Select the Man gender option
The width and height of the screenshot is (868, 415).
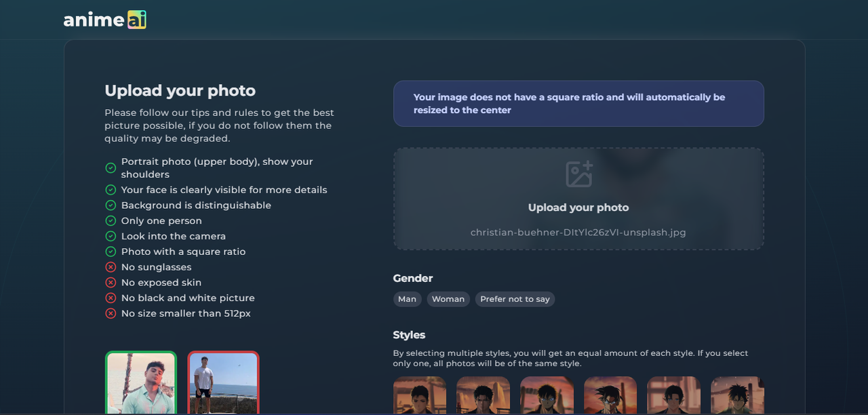[407, 299]
